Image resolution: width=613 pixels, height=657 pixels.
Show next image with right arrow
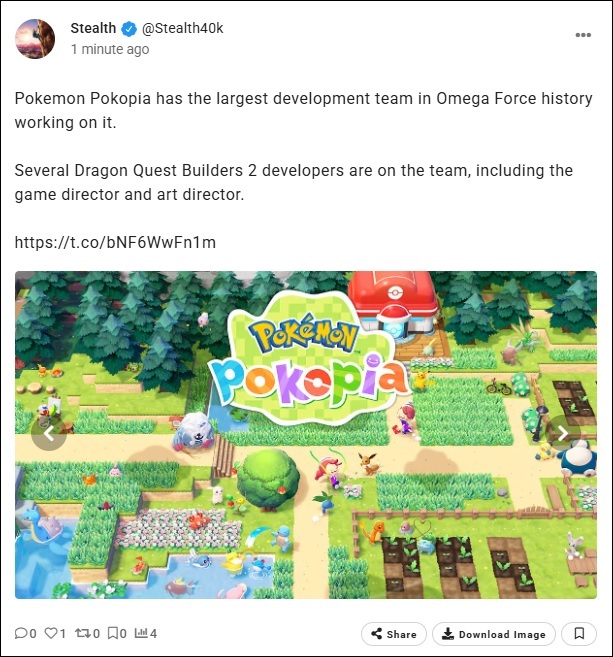(x=563, y=433)
